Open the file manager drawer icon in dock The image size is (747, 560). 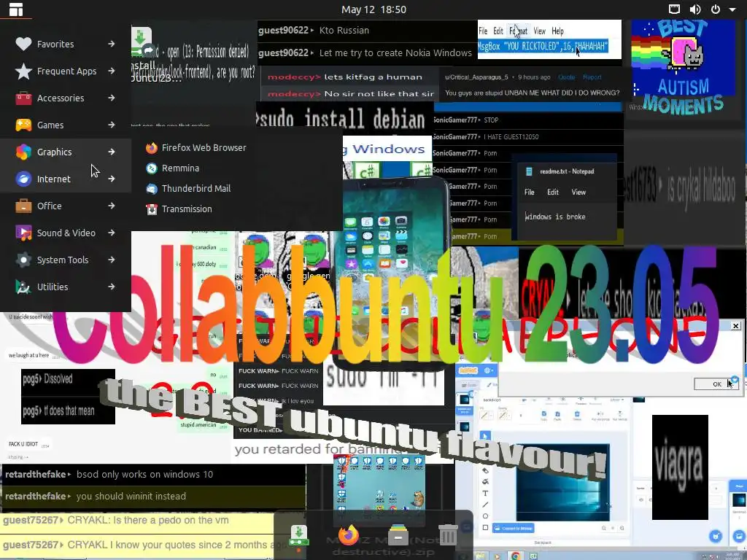[x=398, y=535]
